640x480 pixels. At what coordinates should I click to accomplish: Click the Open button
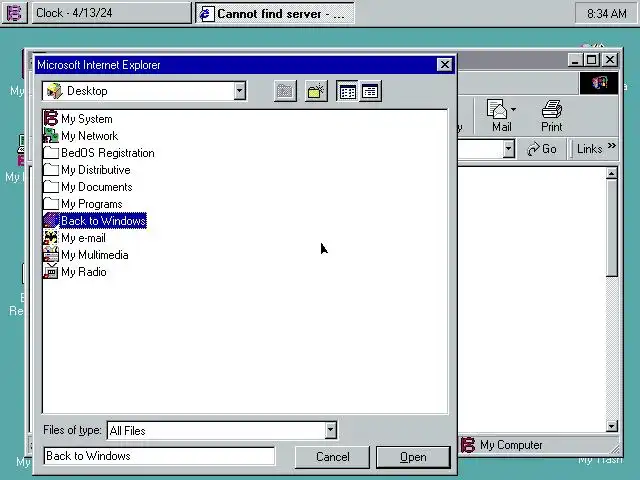point(413,457)
